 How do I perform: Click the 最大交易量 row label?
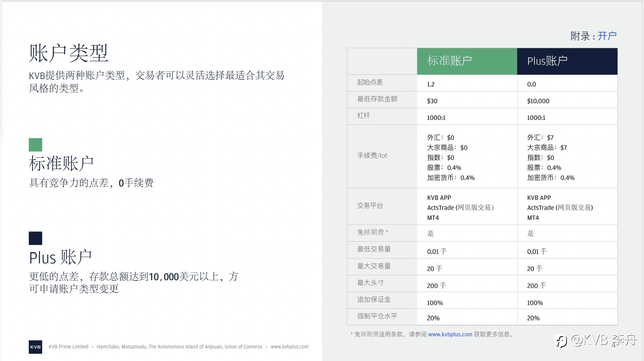pos(374,266)
